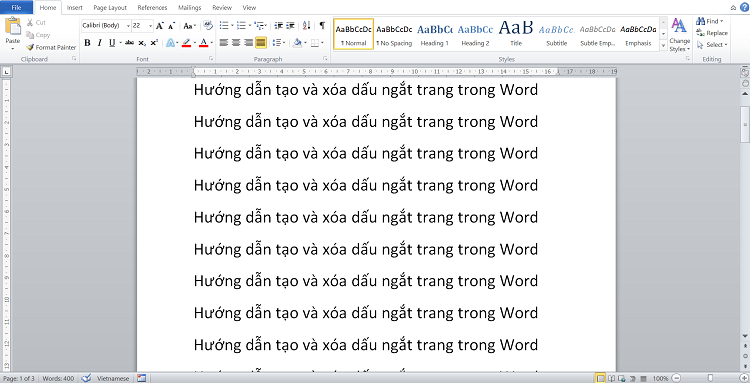The image size is (750, 383).
Task: Clear formatting with the eraser icon
Action: click(208, 26)
